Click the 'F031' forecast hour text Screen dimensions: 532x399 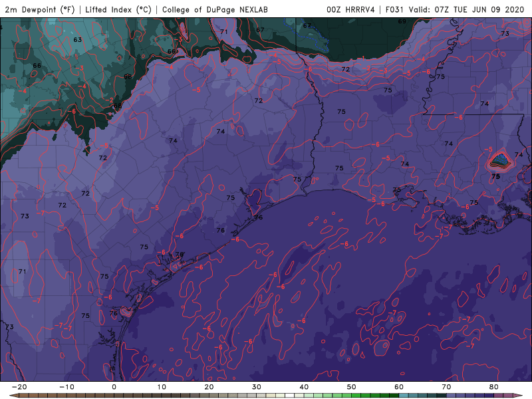point(394,9)
